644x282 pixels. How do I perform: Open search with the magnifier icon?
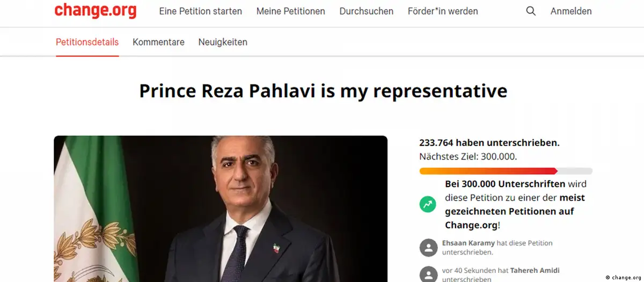531,11
